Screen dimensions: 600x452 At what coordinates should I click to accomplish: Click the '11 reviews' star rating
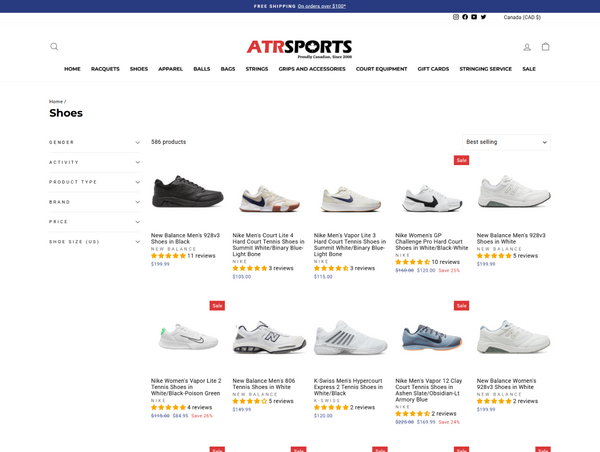[x=183, y=256]
